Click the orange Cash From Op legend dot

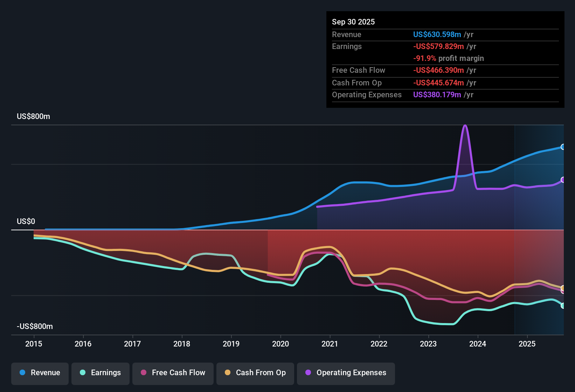(228, 373)
